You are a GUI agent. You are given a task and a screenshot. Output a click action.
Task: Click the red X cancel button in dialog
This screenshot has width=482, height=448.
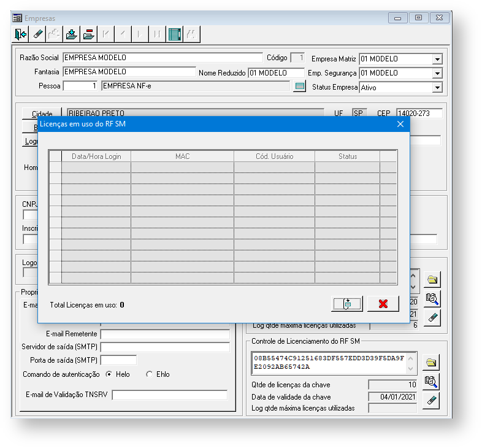click(x=383, y=304)
